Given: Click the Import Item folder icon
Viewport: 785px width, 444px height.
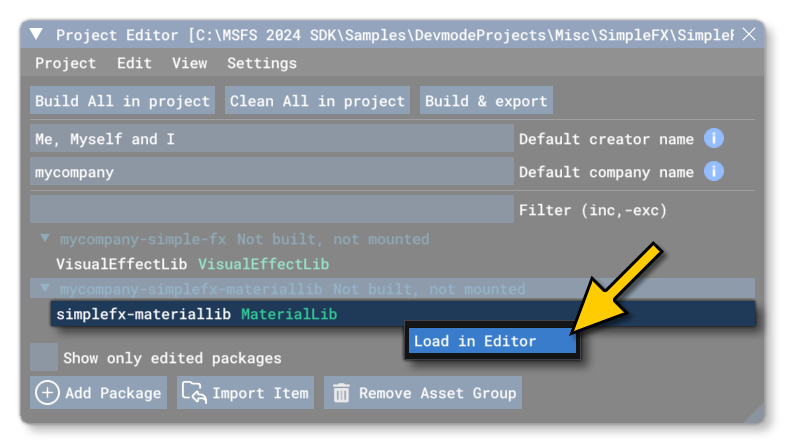Looking at the screenshot, I should click(195, 393).
